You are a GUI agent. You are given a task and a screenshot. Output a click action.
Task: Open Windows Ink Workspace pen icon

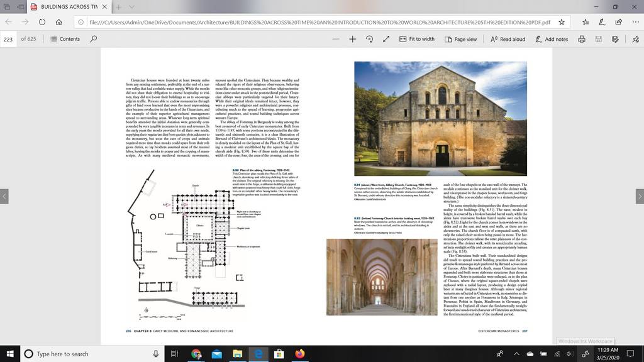click(586, 354)
